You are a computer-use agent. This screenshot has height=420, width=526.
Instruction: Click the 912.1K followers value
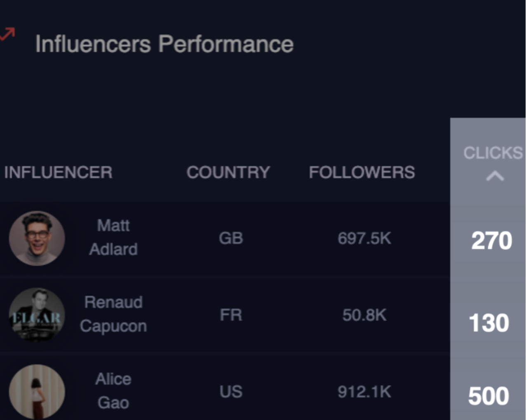pos(364,392)
